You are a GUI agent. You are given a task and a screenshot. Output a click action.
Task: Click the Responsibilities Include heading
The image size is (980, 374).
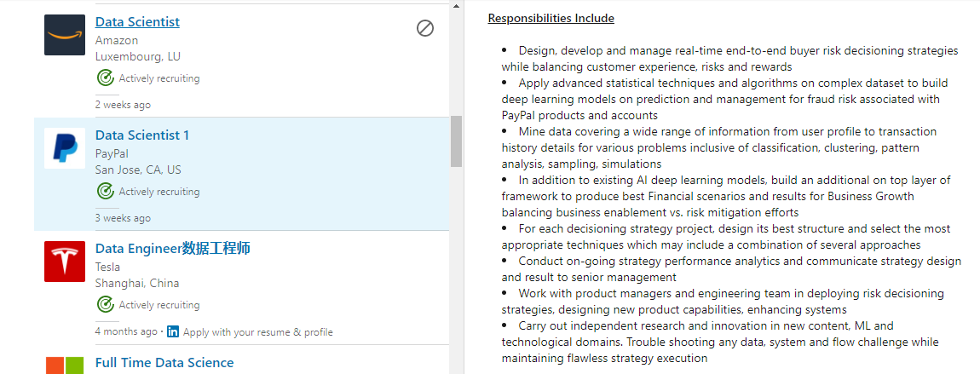click(x=551, y=19)
